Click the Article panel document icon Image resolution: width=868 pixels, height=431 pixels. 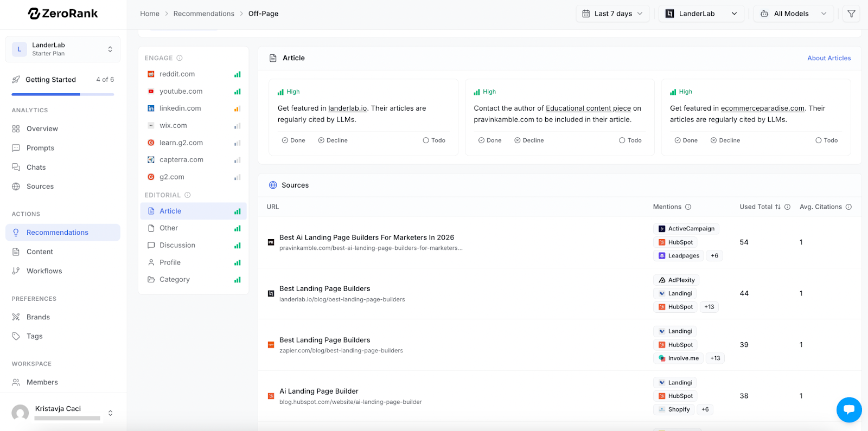[x=273, y=58]
